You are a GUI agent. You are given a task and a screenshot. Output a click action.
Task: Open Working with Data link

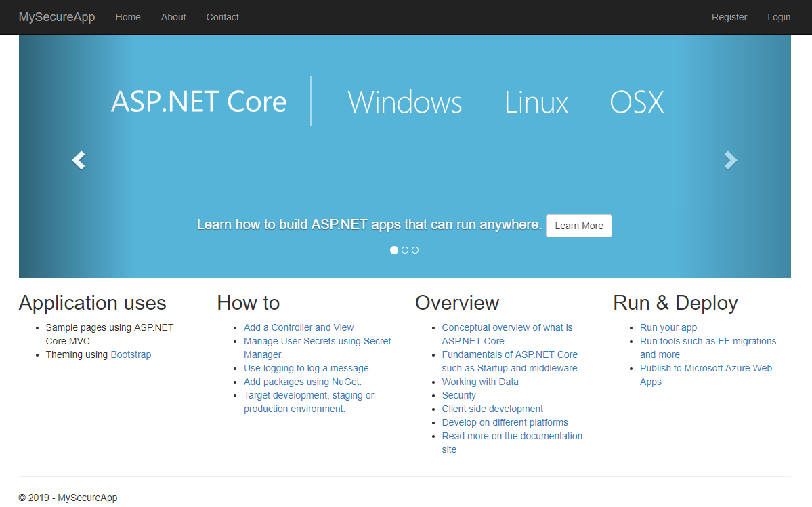(x=480, y=382)
